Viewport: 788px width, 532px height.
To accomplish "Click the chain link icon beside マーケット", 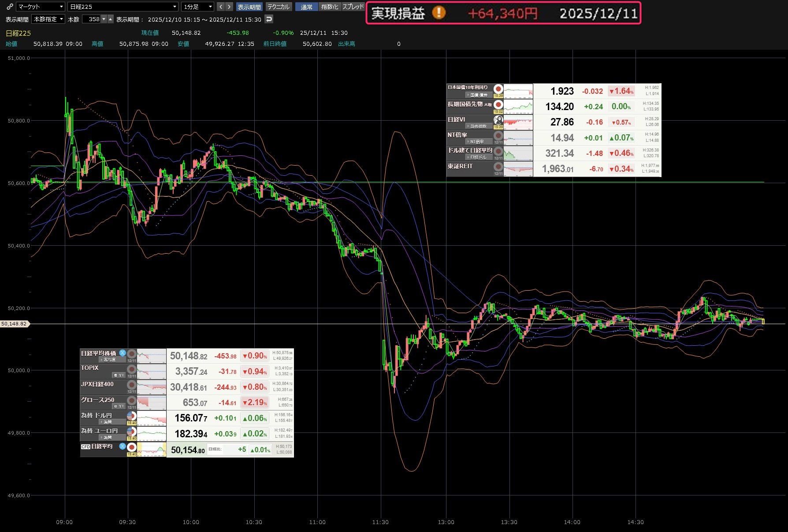I will tap(10, 7).
